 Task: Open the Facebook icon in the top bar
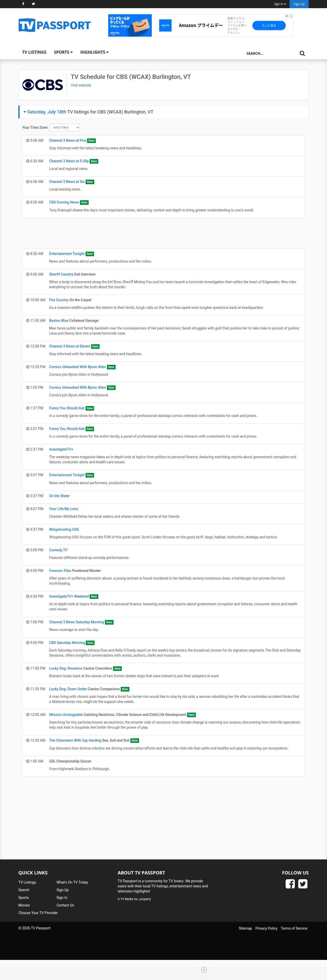23,4
